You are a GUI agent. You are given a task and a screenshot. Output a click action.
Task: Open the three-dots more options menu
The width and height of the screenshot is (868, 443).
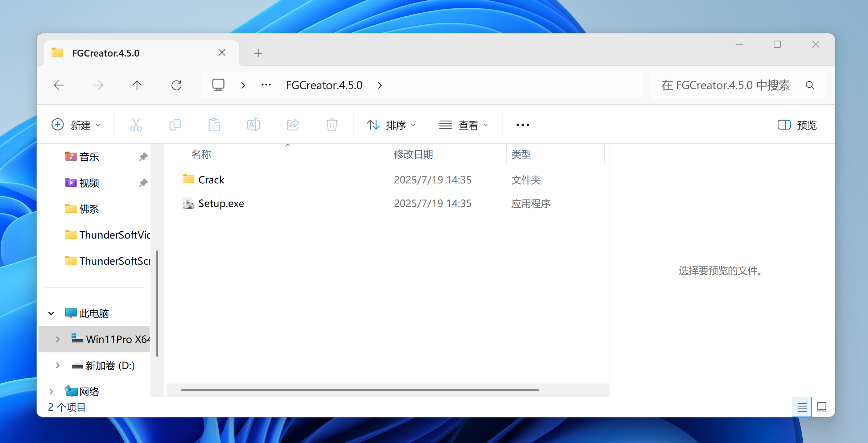523,125
